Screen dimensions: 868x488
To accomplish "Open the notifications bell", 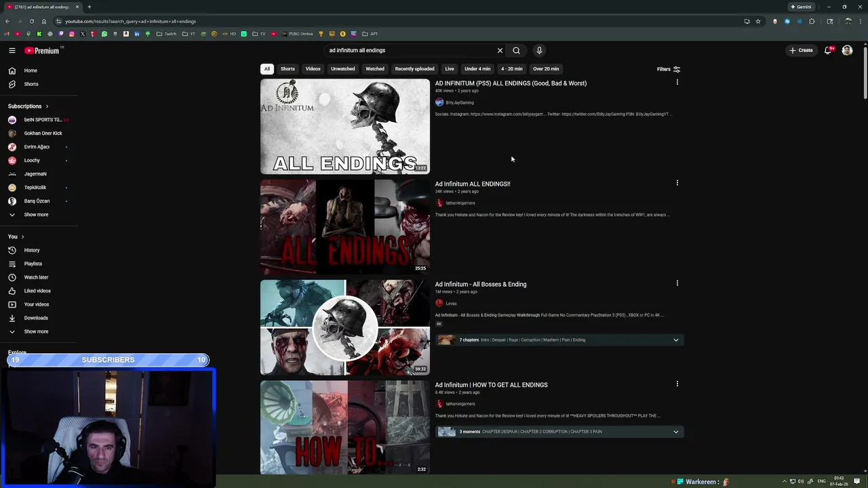I will (828, 50).
